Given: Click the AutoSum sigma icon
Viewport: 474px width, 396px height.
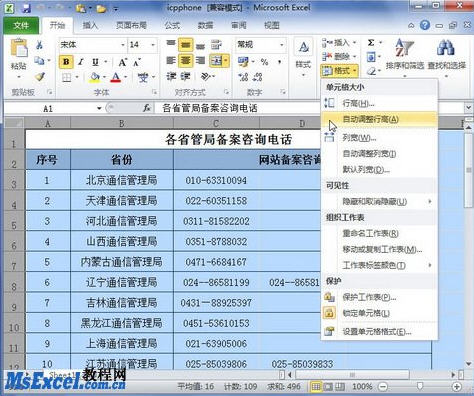Looking at the screenshot, I should (371, 43).
